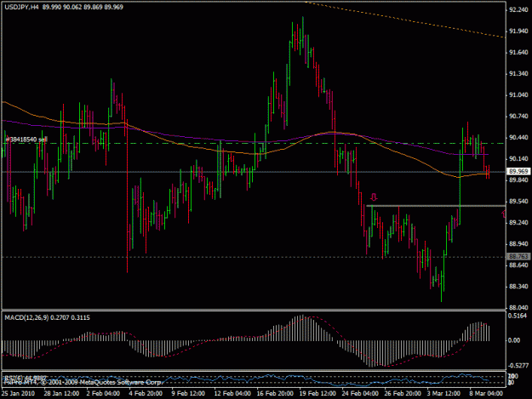Select the short gray horizontal line near 89.540

(436, 206)
